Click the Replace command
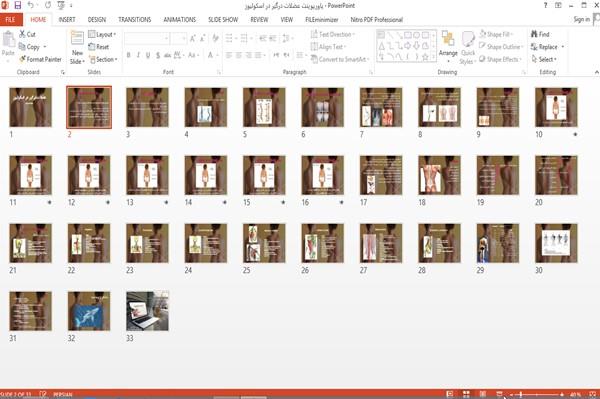Image resolution: width=600 pixels, height=399 pixels. pyautogui.click(x=547, y=47)
